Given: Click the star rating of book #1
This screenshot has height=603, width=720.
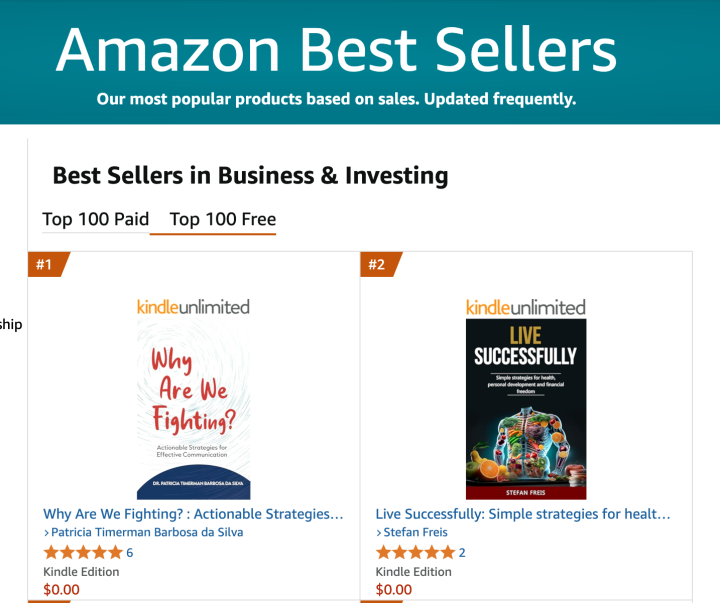Looking at the screenshot, I should 83,552.
